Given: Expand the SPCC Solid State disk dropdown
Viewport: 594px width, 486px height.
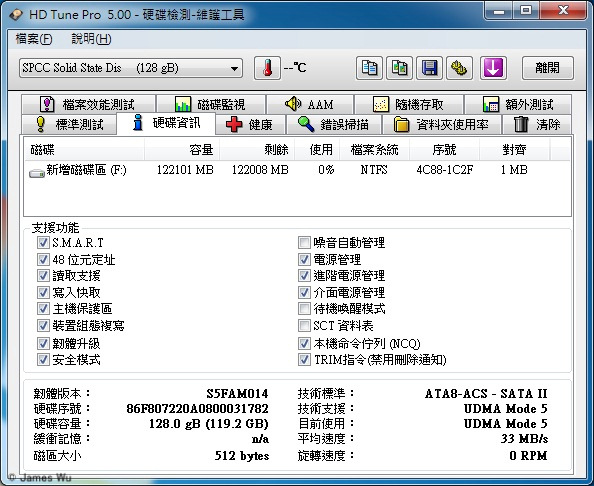Looking at the screenshot, I should [131, 68].
